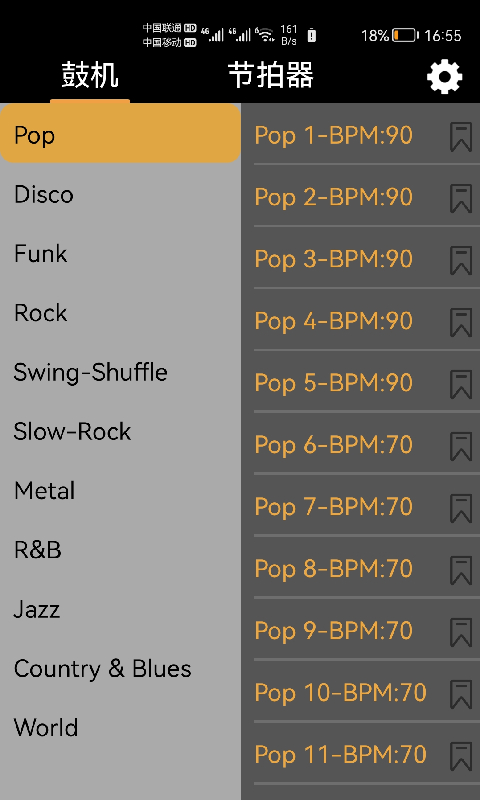
Task: Tap the battery indicator in status bar
Action: (406, 35)
